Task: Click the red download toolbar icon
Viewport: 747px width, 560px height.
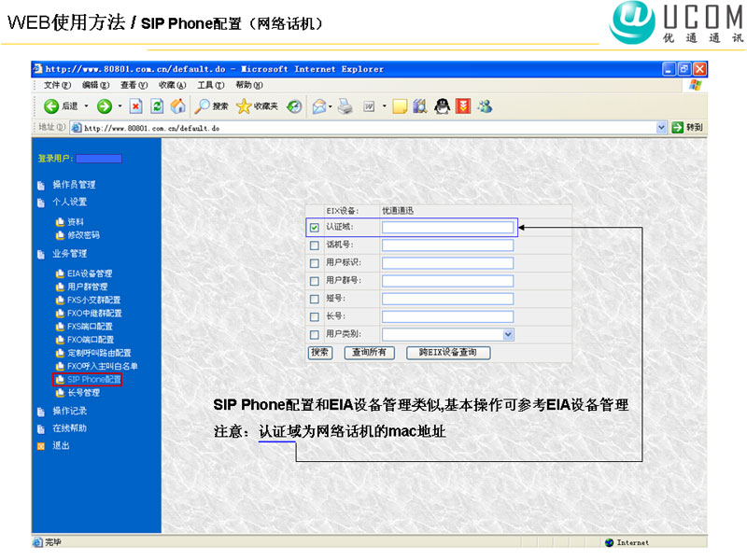Action: pos(463,106)
